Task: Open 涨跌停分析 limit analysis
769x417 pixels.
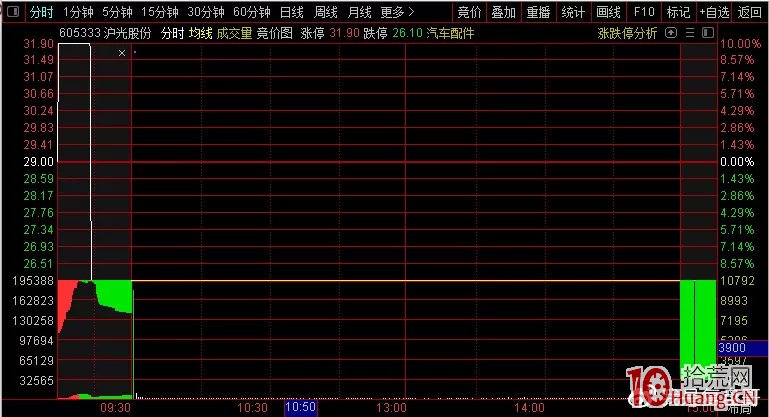Action: tap(627, 33)
